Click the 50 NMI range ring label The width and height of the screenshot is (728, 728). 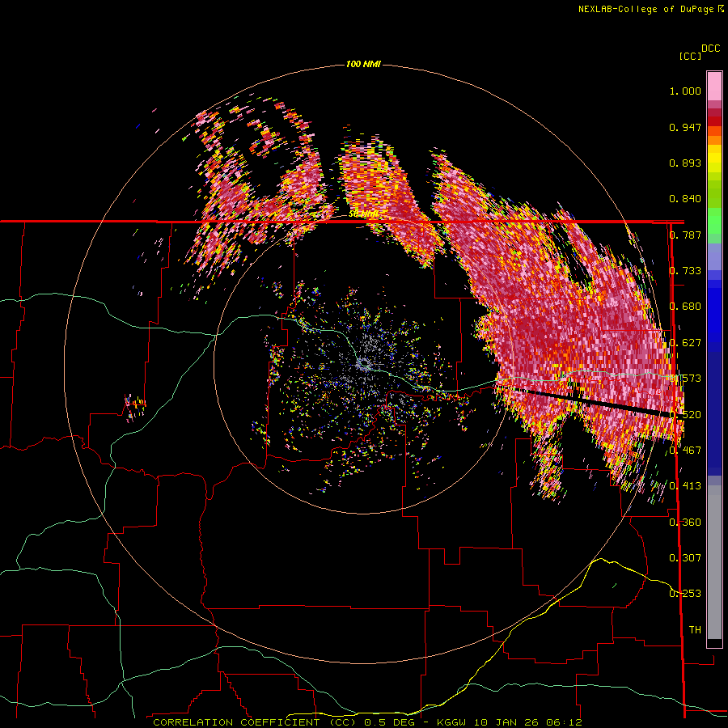click(363, 214)
